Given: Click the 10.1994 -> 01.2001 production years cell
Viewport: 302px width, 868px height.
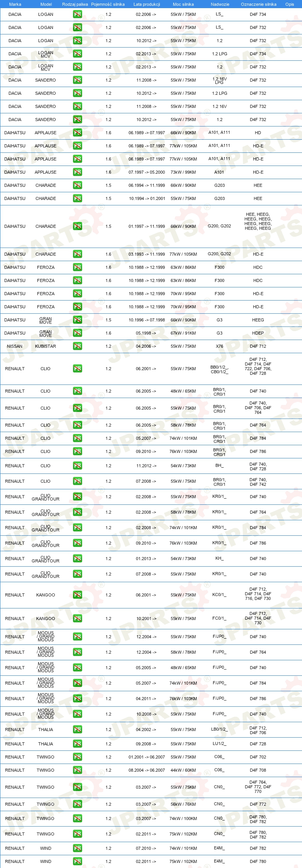Looking at the screenshot, I should [x=147, y=198].
